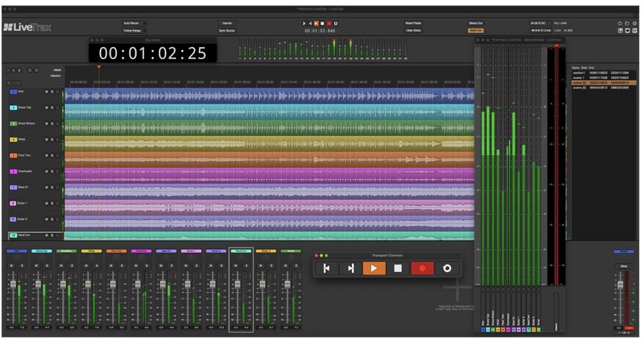The width and height of the screenshot is (644, 342).
Task: Click the small play button in the top toolbar
Action: pos(317,24)
